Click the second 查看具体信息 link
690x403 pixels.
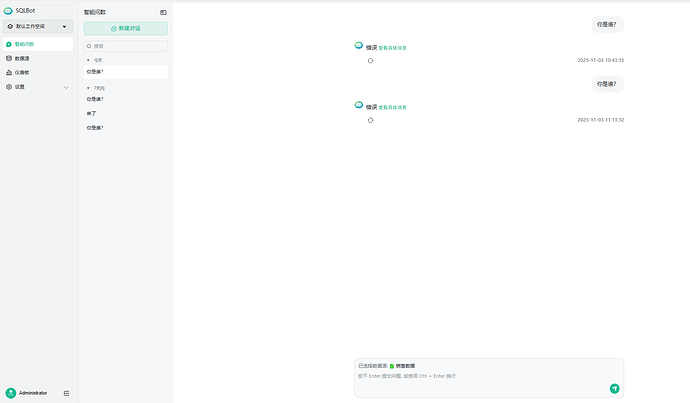[392, 107]
